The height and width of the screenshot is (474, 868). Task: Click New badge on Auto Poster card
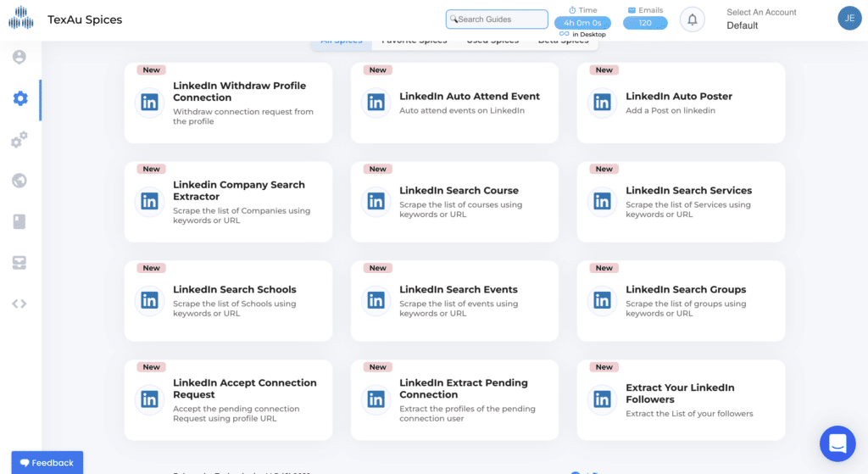tap(604, 70)
